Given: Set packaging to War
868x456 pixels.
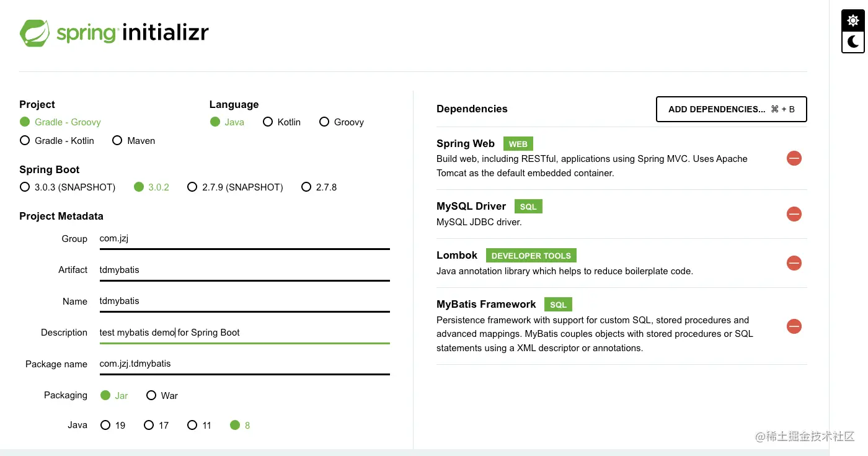Looking at the screenshot, I should tap(151, 396).
